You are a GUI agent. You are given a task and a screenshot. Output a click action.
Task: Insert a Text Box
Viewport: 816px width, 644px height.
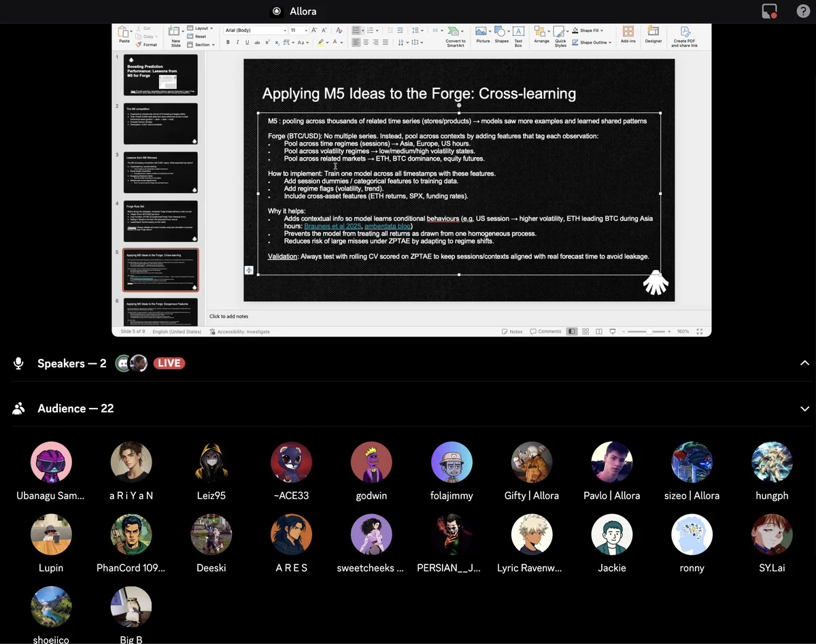point(518,36)
